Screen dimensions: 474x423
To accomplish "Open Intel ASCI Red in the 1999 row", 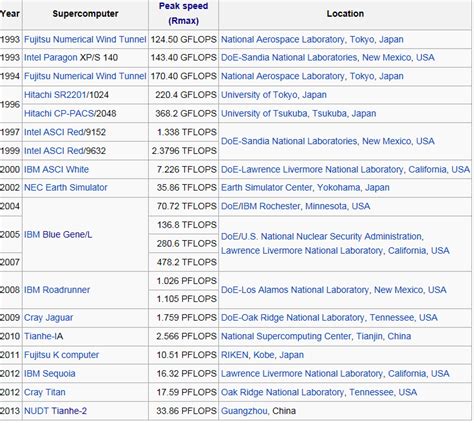I will [x=54, y=151].
